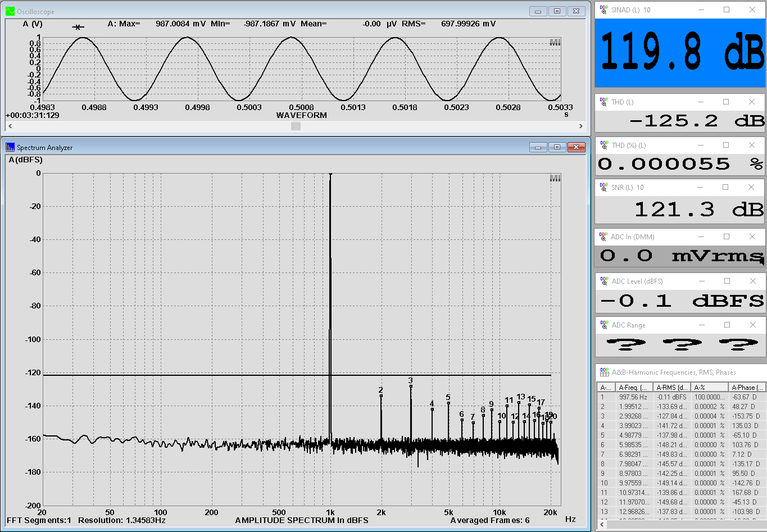Minimize the SINAD (L) panel

click(x=701, y=10)
